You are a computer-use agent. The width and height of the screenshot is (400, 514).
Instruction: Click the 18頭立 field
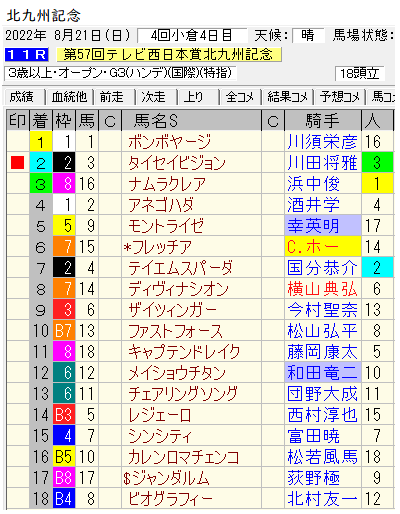(359, 74)
